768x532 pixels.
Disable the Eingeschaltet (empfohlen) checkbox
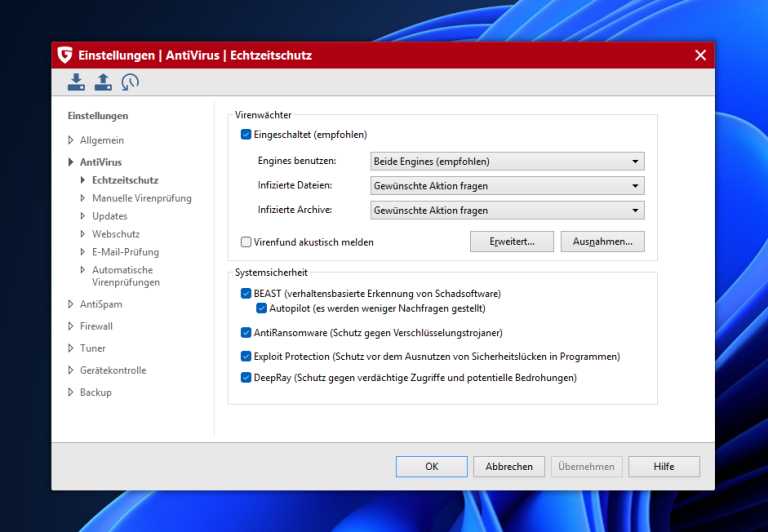(246, 134)
